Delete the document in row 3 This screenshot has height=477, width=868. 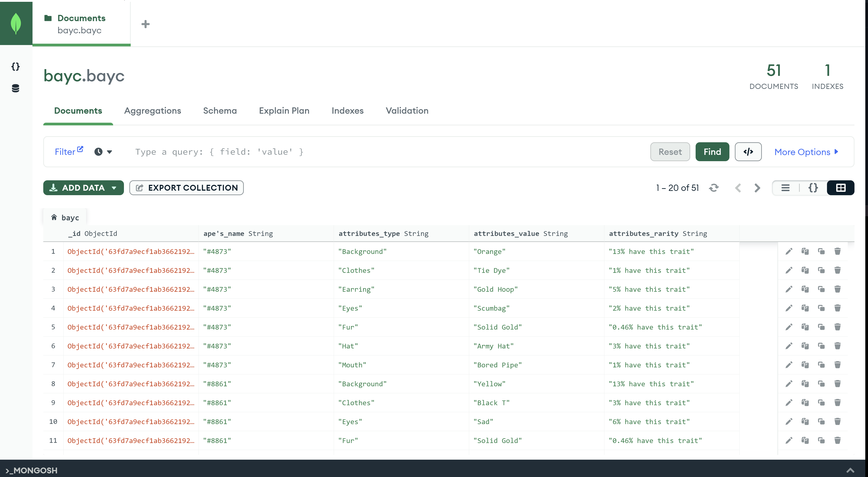pyautogui.click(x=838, y=289)
